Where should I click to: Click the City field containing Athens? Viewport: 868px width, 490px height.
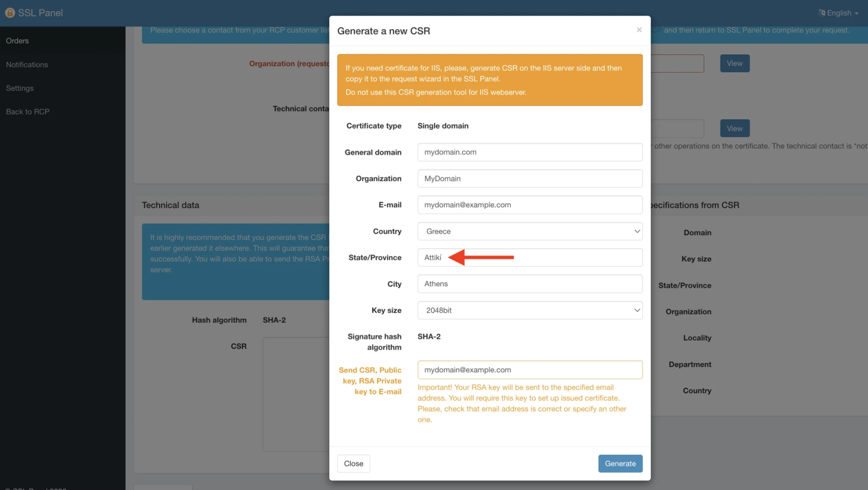[530, 284]
